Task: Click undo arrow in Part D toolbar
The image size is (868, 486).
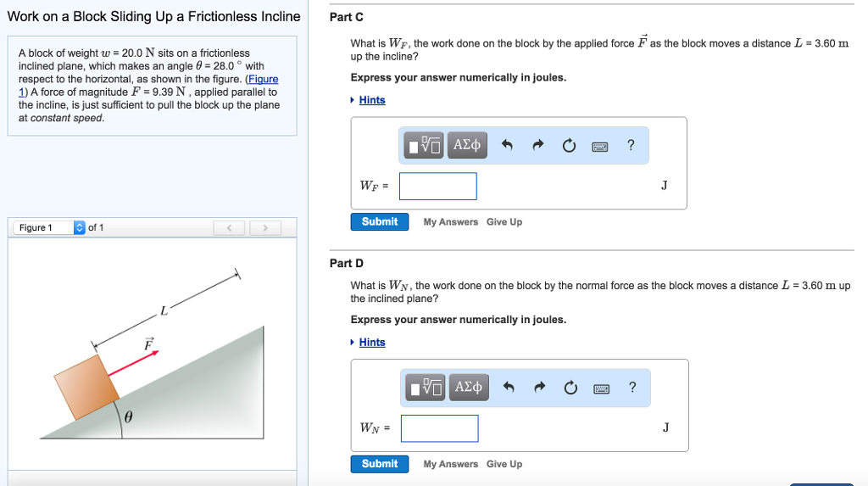Action: coord(509,388)
